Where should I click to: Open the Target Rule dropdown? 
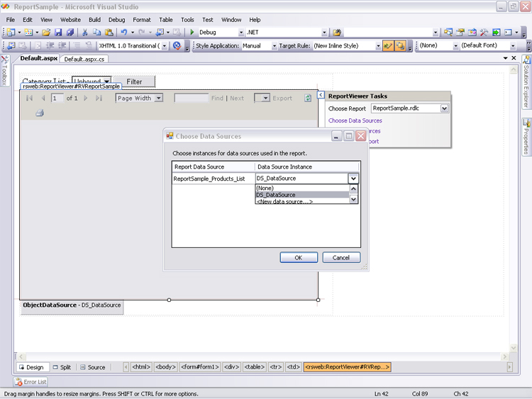pos(378,46)
